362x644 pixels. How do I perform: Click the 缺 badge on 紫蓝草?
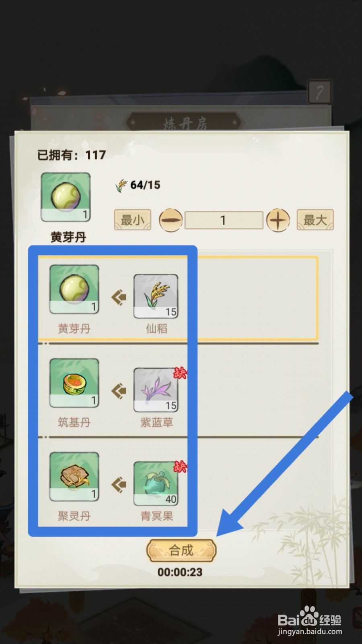pos(180,373)
